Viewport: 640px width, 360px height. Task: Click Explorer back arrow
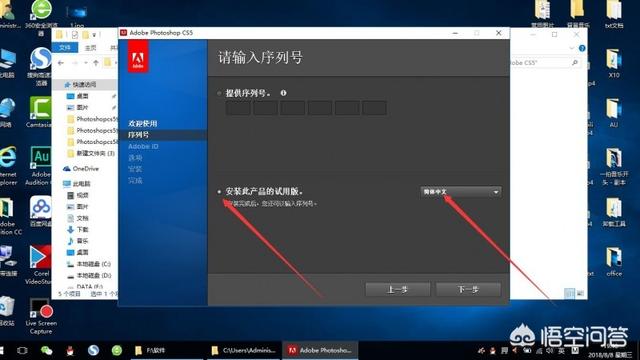point(61,63)
